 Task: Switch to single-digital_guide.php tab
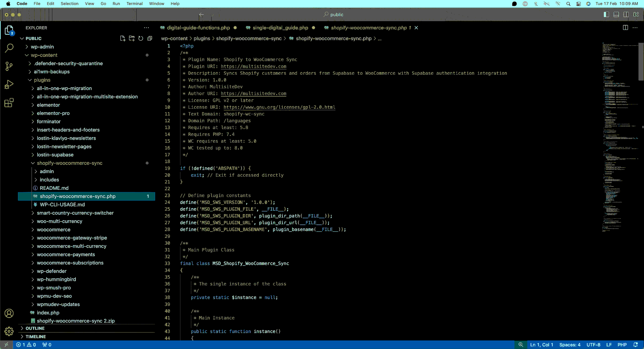click(280, 28)
